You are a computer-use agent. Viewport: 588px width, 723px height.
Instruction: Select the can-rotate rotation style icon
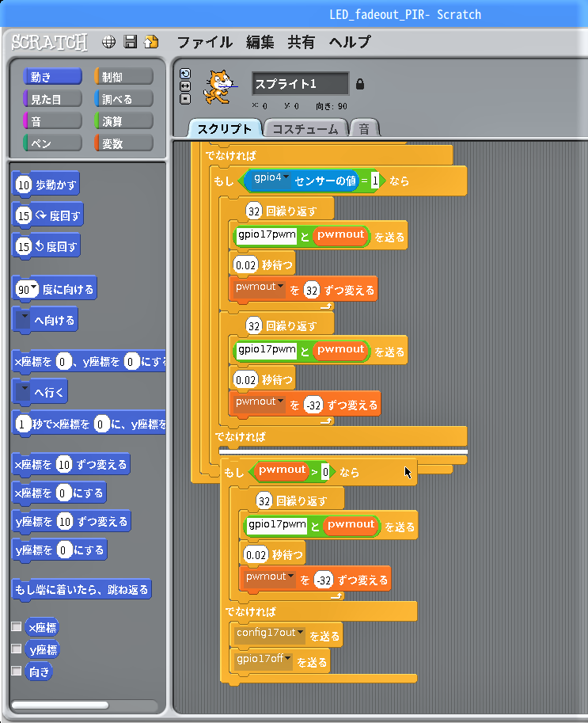pyautogui.click(x=185, y=73)
